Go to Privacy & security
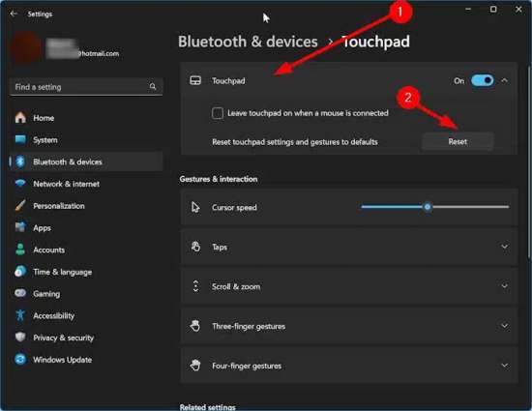Image resolution: width=532 pixels, height=411 pixels. point(86,338)
